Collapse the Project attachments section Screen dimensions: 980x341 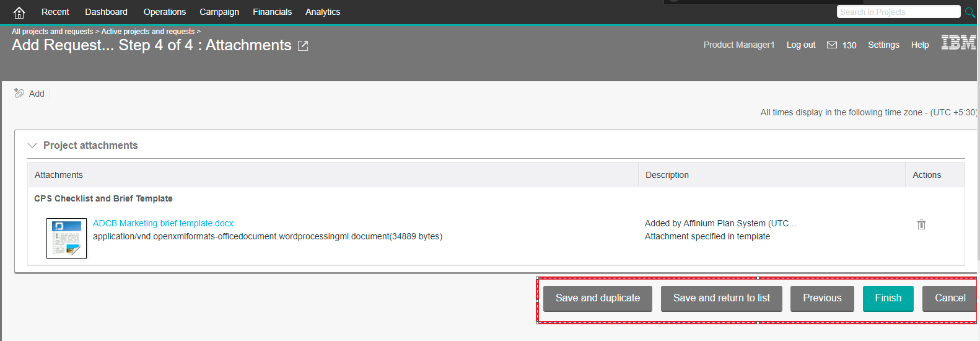tap(32, 146)
